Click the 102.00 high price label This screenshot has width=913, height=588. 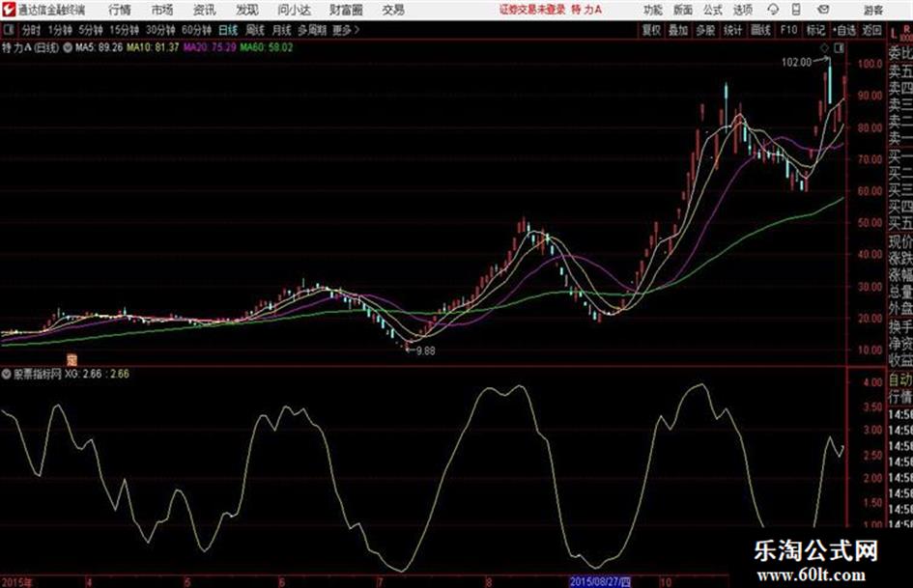click(796, 63)
